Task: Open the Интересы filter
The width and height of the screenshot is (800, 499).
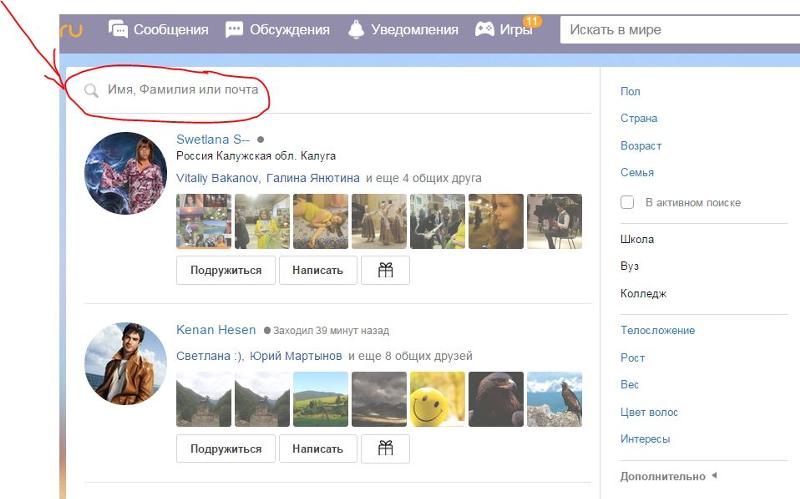Action: tap(645, 439)
